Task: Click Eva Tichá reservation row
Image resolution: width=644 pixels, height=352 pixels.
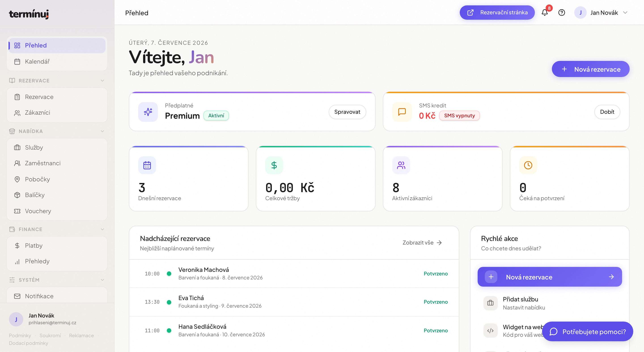Action: (294, 302)
